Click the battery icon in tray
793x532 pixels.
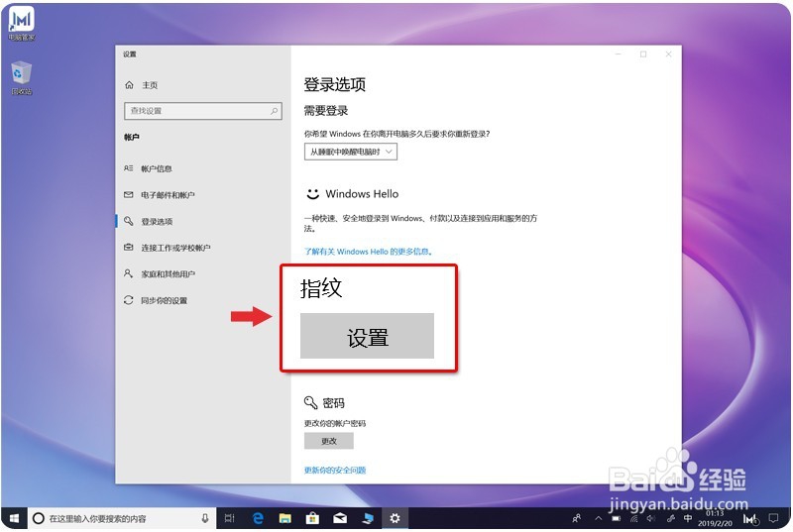point(616,518)
